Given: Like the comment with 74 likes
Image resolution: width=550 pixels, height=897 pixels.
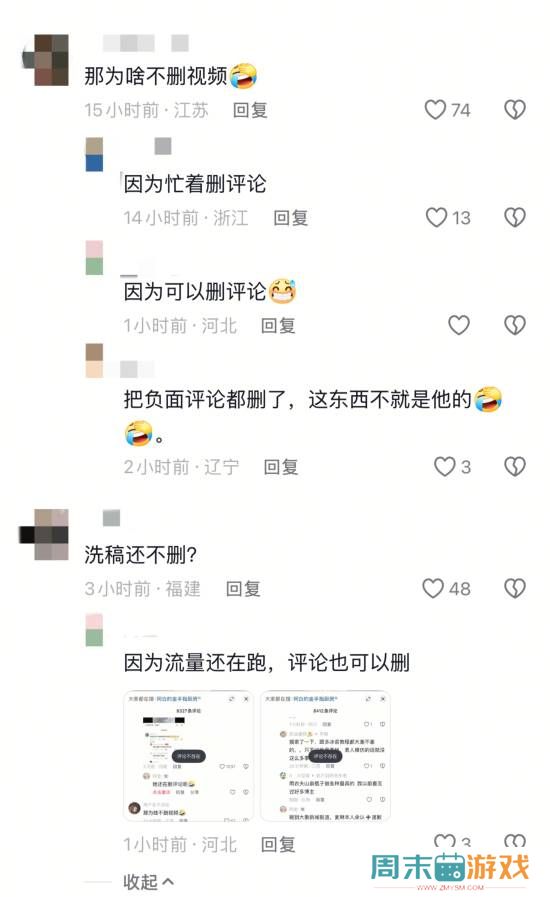Looking at the screenshot, I should pyautogui.click(x=435, y=110).
